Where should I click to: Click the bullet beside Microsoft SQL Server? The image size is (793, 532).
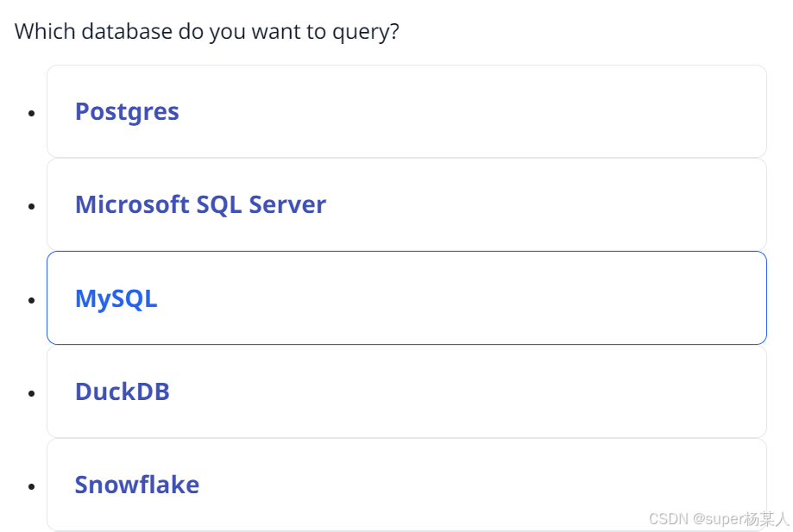pyautogui.click(x=32, y=206)
